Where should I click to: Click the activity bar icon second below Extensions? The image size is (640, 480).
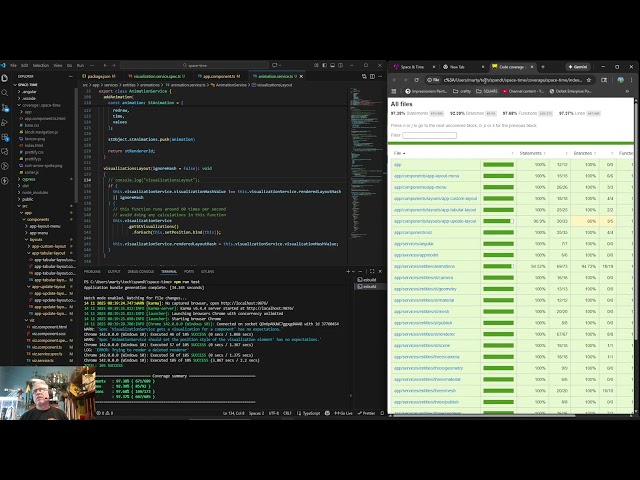(x=4, y=166)
